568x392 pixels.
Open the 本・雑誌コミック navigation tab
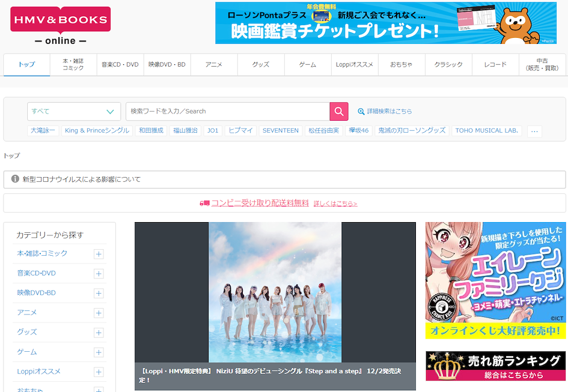pyautogui.click(x=73, y=65)
